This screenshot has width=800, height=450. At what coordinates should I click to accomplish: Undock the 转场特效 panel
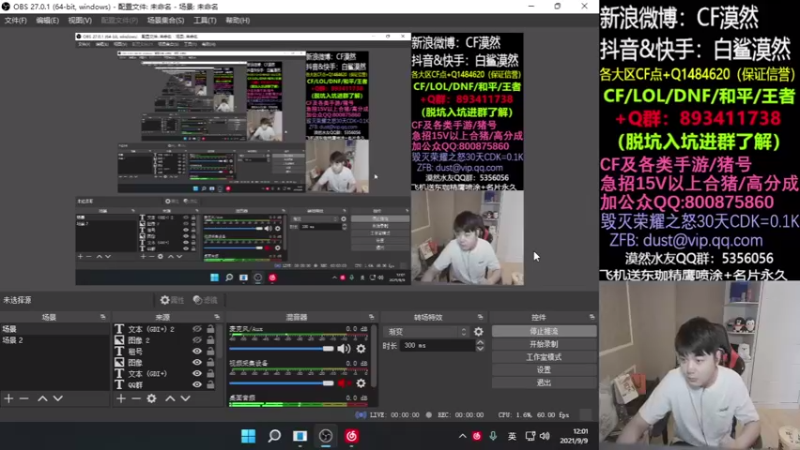[480, 317]
